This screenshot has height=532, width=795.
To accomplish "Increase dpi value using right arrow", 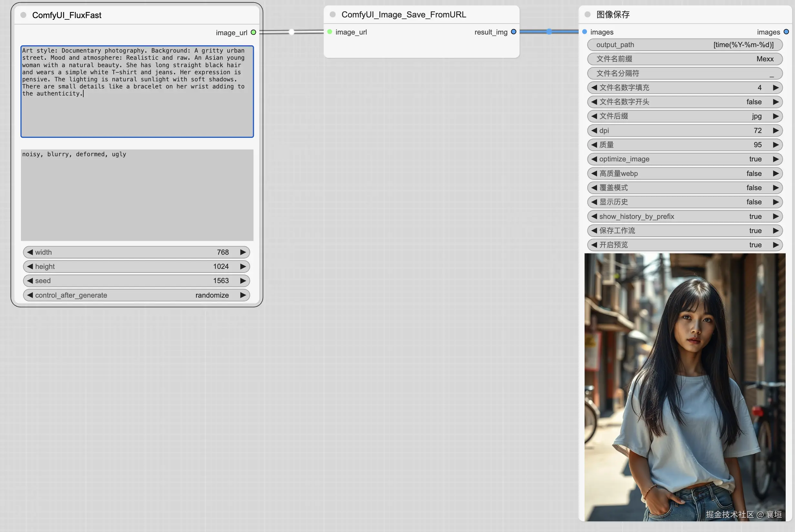I will [x=775, y=131].
